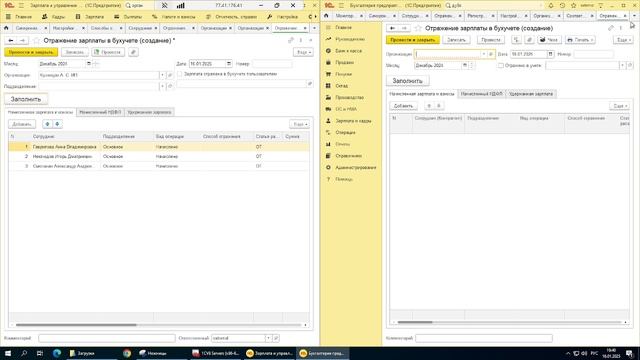Viewport: 640px width, 360px height.
Task: Move row down in Зарплата table
Action: (57, 124)
